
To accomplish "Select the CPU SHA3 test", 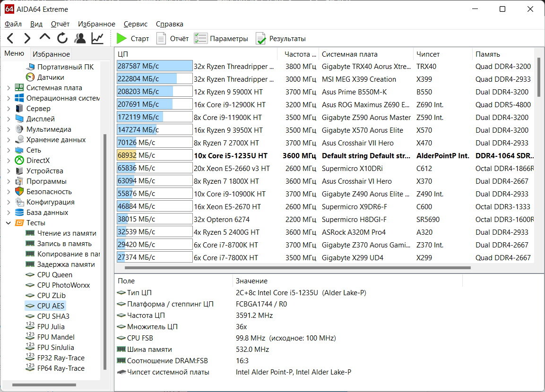I will point(53,316).
